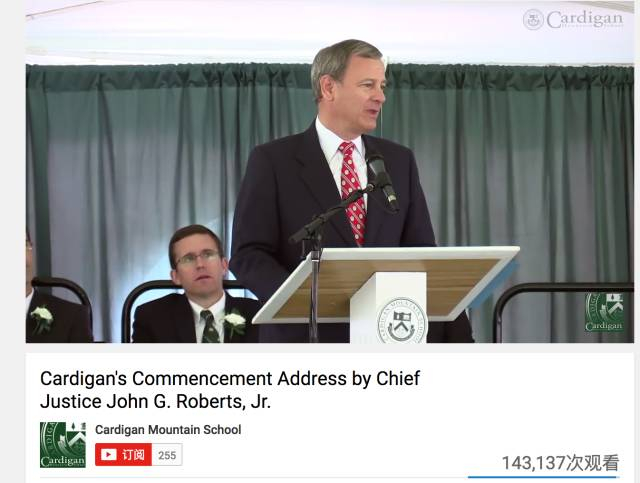Click the green Cardigan branding watermark in the video corner
640x483 pixels.
point(604,312)
